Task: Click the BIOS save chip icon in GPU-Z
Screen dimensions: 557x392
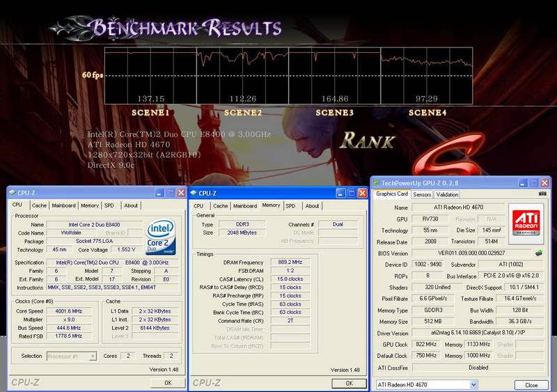Action: tap(538, 253)
